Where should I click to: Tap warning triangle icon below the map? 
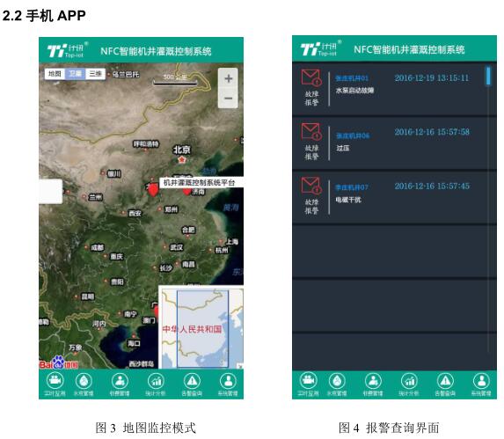click(192, 381)
